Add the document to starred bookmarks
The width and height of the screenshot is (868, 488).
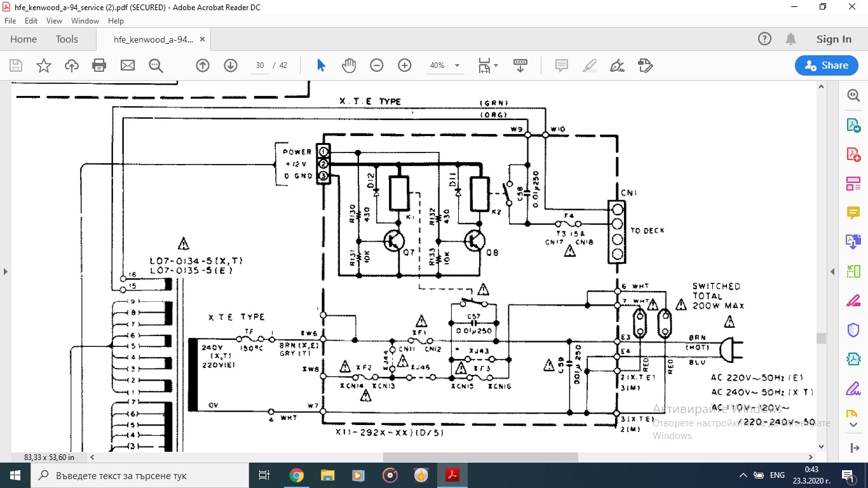44,65
